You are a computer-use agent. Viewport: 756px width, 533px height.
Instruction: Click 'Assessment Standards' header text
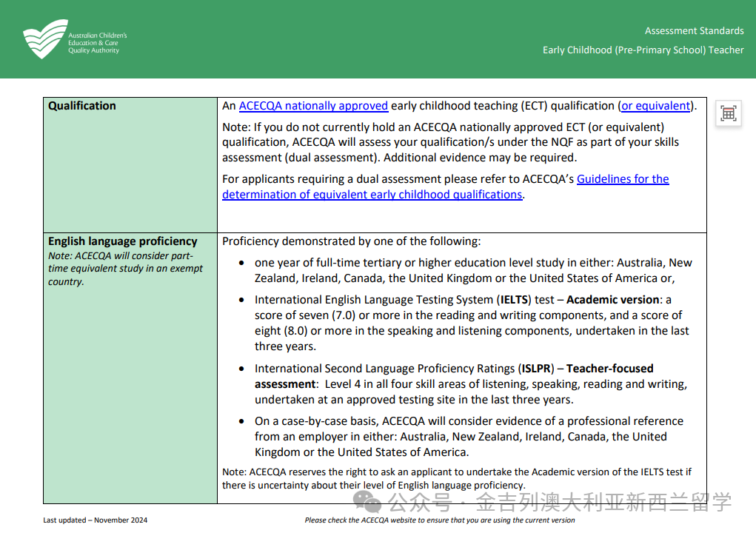[x=695, y=31]
